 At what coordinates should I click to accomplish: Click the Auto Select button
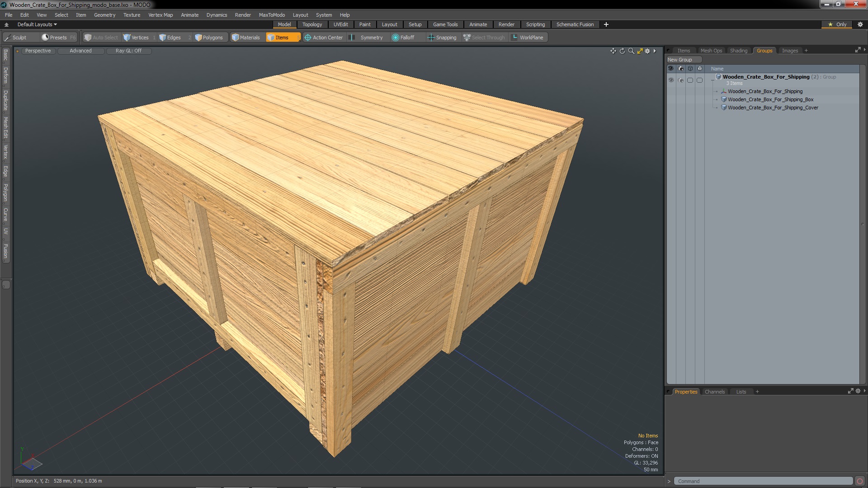tap(101, 38)
